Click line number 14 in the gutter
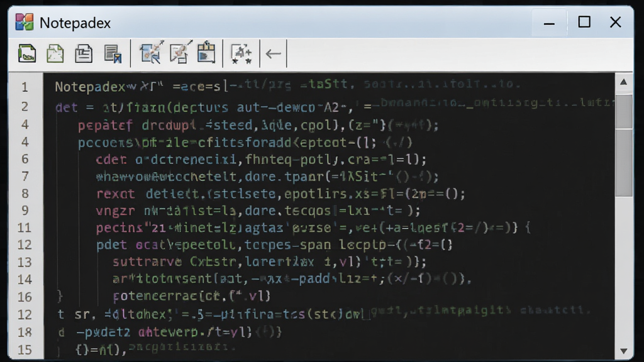 (x=25, y=280)
